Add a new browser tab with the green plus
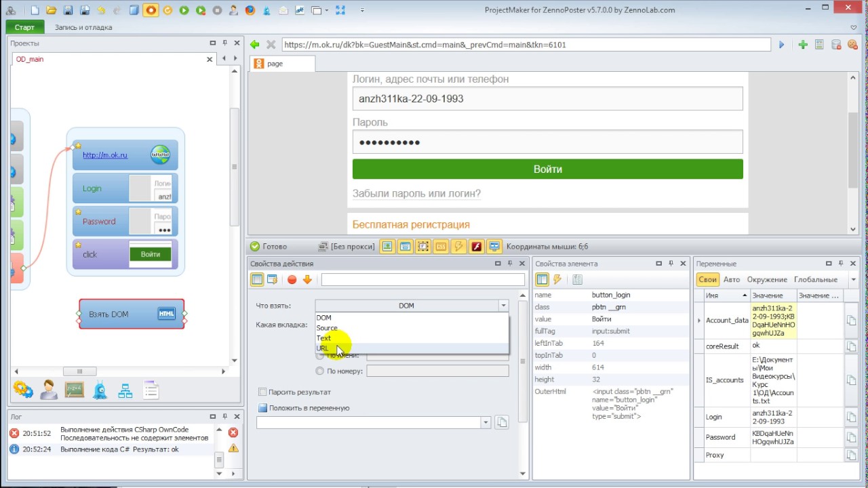This screenshot has height=488, width=868. 803,45
